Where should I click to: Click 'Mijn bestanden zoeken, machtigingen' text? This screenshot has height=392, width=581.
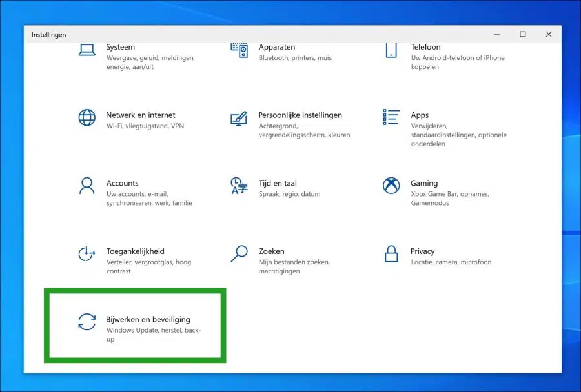click(294, 266)
